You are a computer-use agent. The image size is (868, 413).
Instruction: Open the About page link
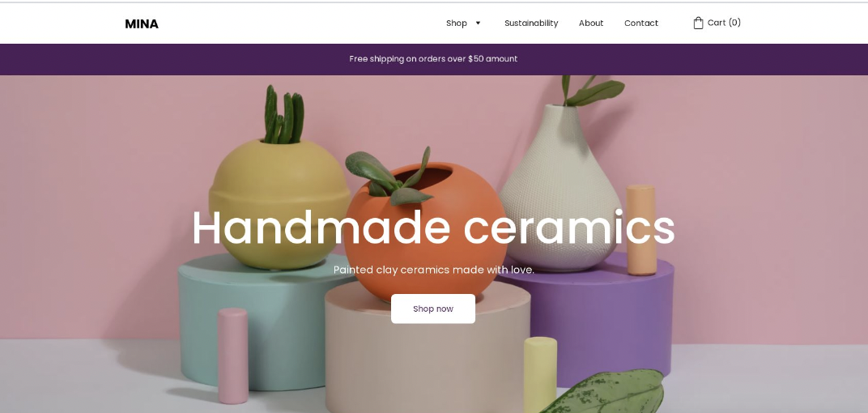pyautogui.click(x=590, y=23)
